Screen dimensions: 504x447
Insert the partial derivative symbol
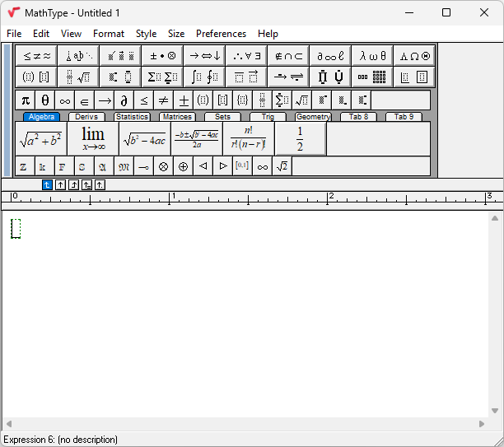[x=124, y=100]
